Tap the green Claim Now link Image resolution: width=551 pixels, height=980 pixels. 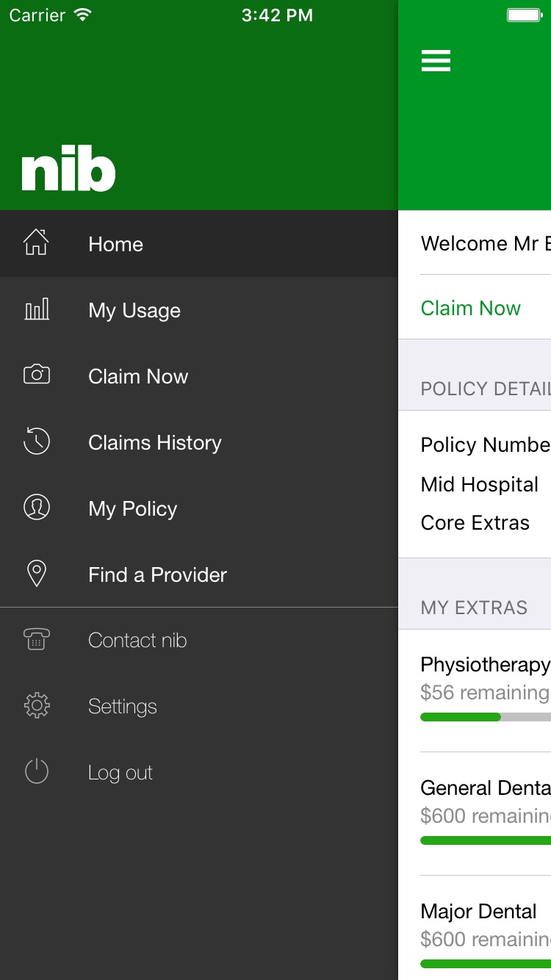click(471, 308)
